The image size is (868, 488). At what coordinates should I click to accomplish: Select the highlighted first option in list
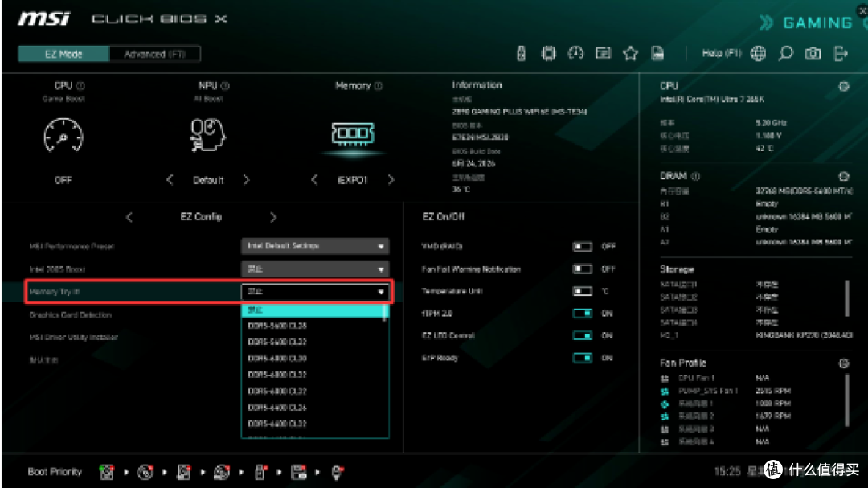(312, 310)
